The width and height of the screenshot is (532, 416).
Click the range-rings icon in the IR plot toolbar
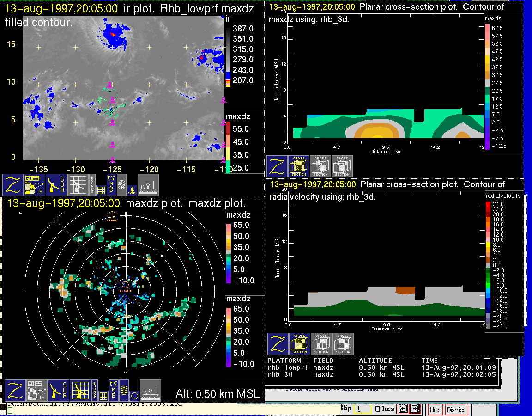(122, 184)
